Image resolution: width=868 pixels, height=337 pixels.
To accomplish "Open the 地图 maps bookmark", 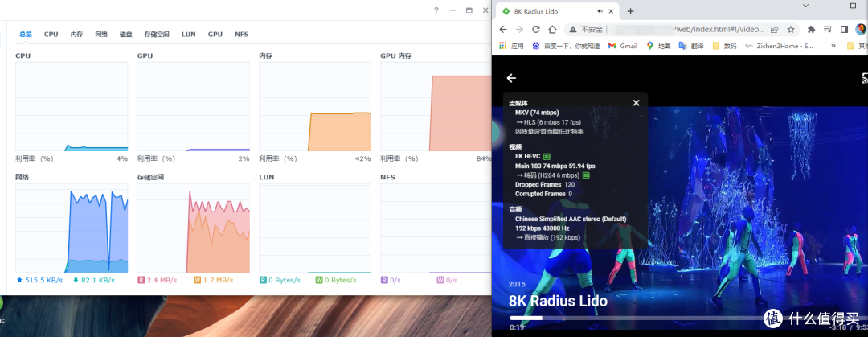I will (x=658, y=46).
